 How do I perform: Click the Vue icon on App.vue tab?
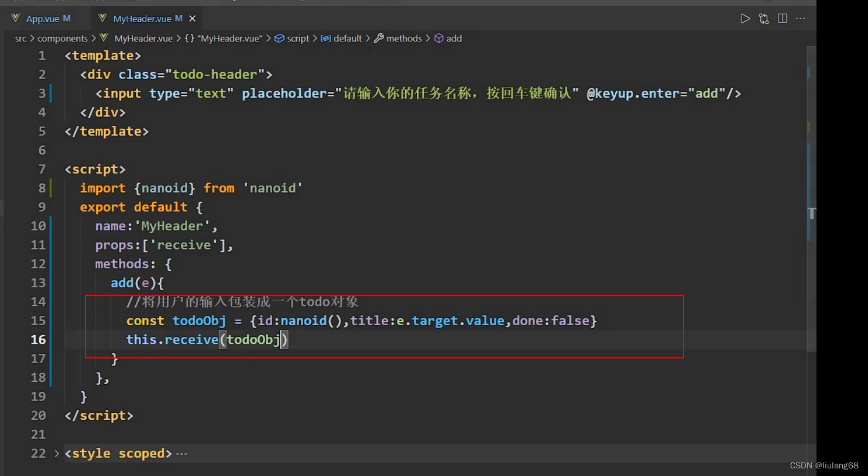pyautogui.click(x=16, y=18)
